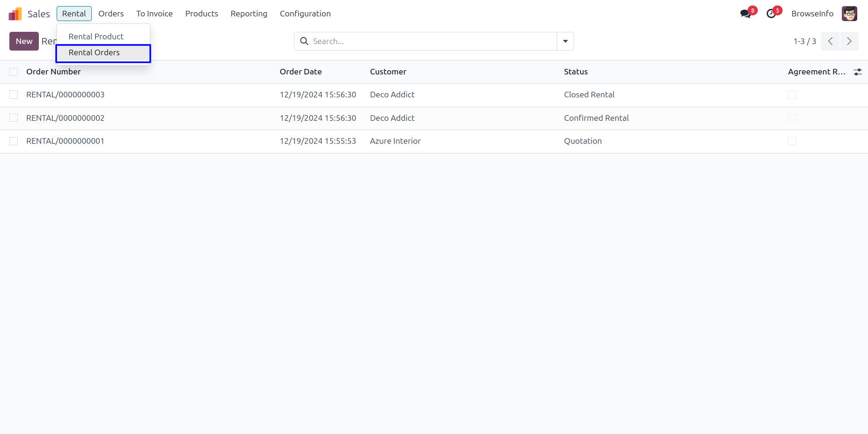Image resolution: width=868 pixels, height=434 pixels.
Task: Go to the previous page arrow
Action: 830,41
